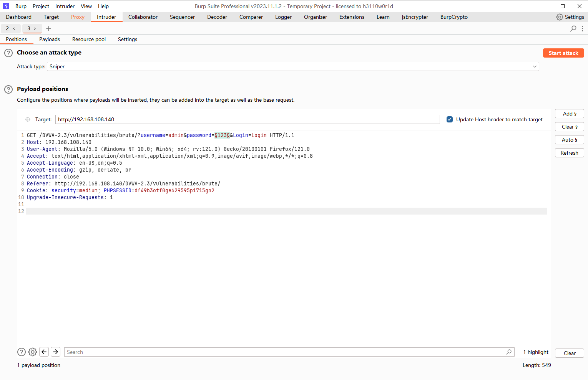Click empty line 12 in request editor
The height and width of the screenshot is (380, 588).
tap(287, 211)
